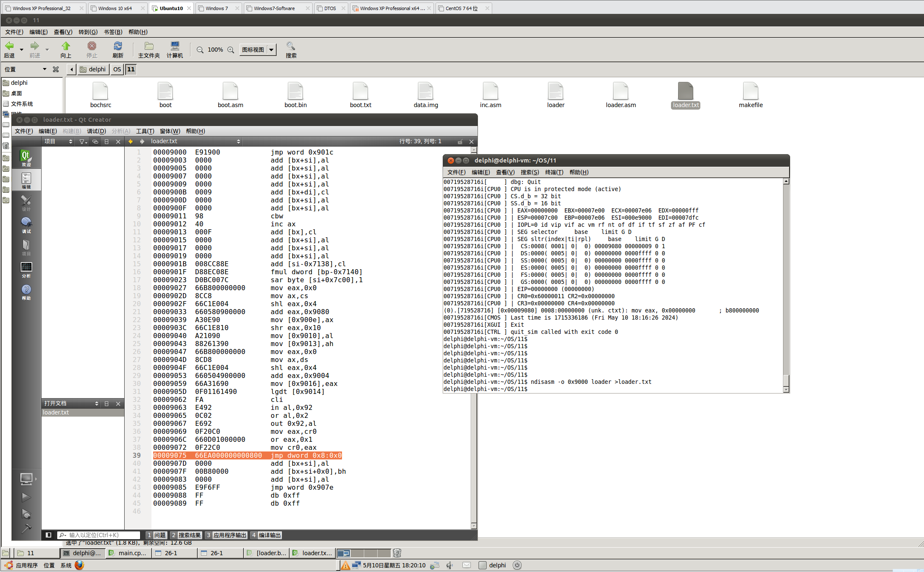
Task: Toggle the Qt Creator sidebar visibility button
Action: (49, 535)
